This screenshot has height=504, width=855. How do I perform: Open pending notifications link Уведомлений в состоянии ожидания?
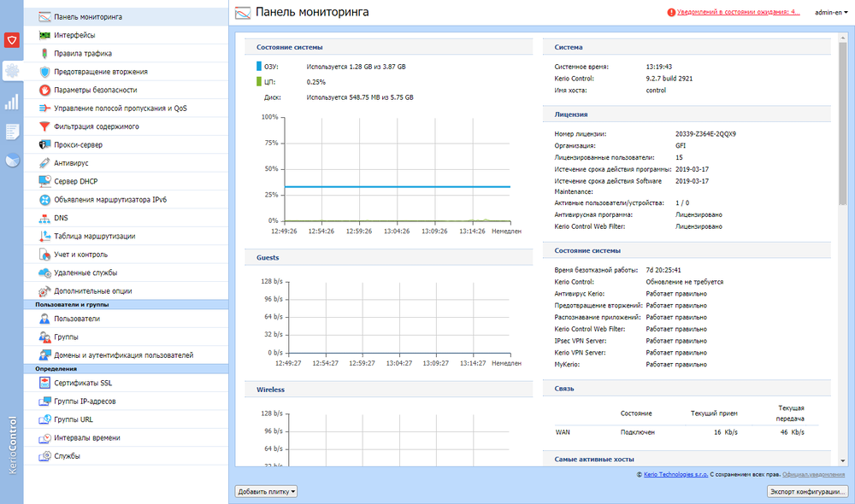739,12
